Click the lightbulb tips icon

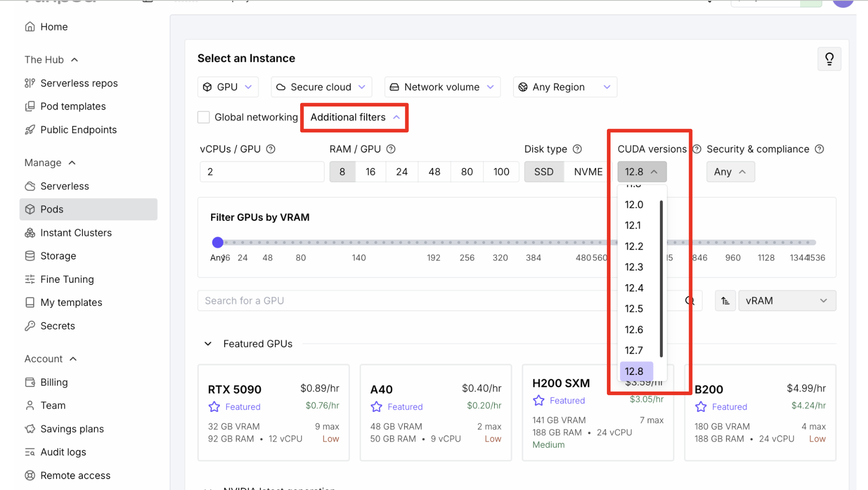tap(829, 59)
